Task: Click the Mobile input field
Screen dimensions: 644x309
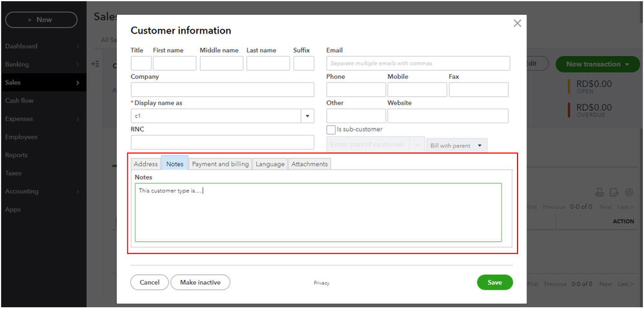Action: click(x=418, y=90)
